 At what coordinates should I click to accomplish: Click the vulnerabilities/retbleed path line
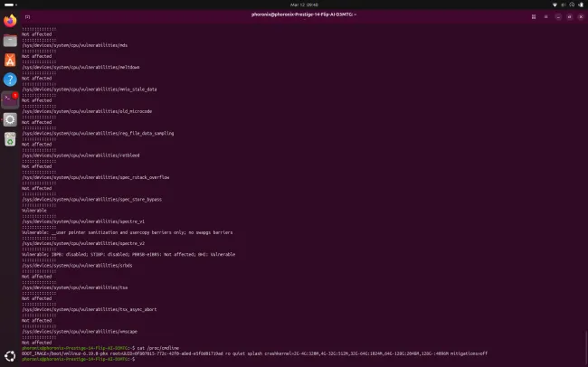pyautogui.click(x=81, y=155)
